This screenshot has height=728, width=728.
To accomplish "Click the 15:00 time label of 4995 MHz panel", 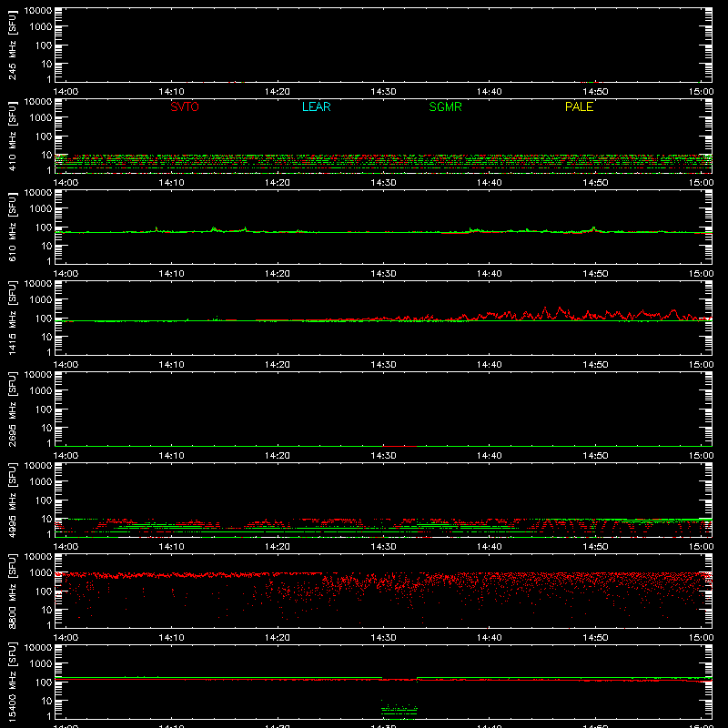I will [701, 547].
